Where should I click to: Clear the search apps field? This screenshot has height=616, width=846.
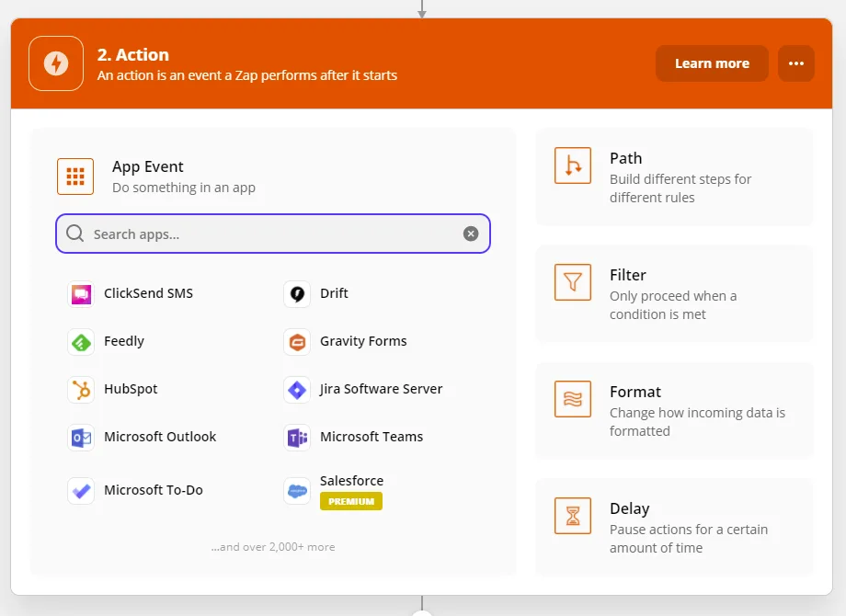coord(471,234)
